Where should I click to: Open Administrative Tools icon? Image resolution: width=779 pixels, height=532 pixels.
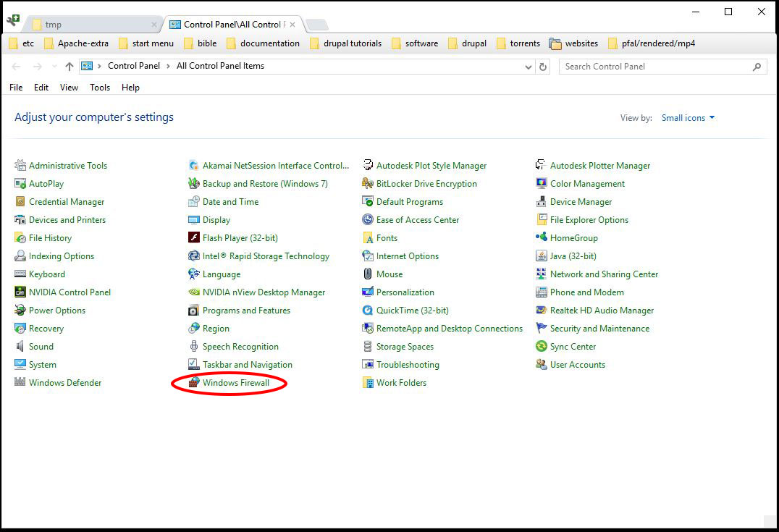(x=20, y=166)
